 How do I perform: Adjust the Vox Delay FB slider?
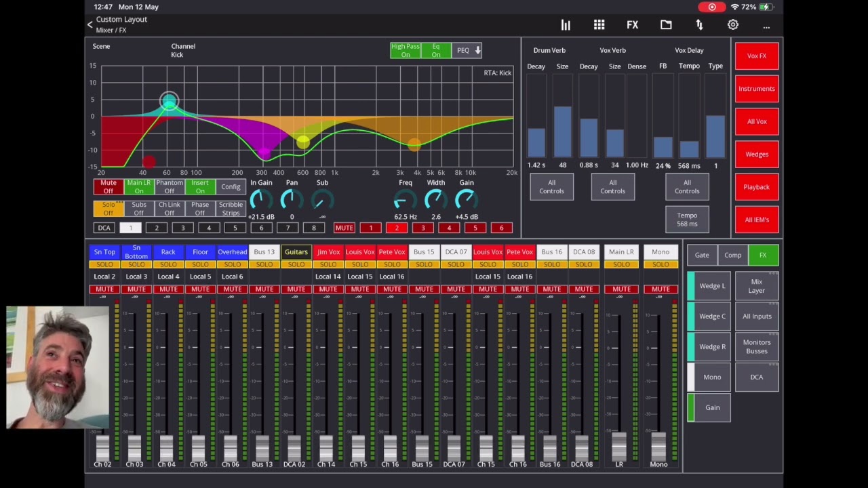[x=663, y=116]
